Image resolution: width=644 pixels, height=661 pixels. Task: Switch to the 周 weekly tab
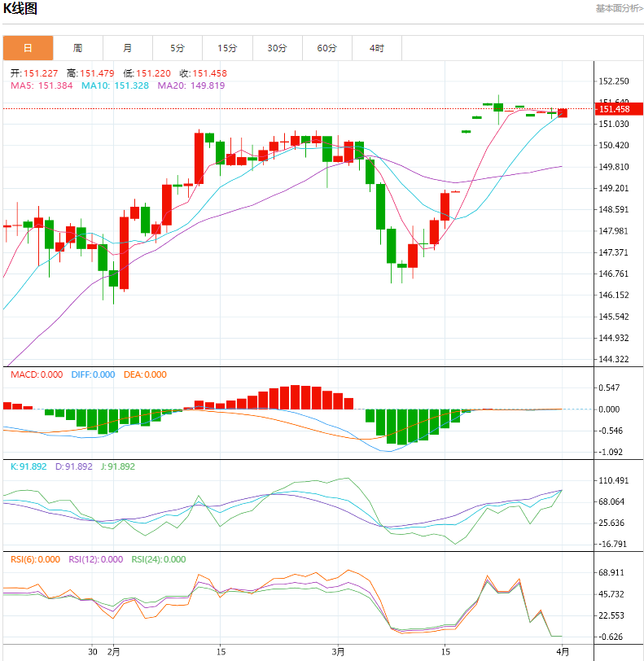[x=77, y=48]
